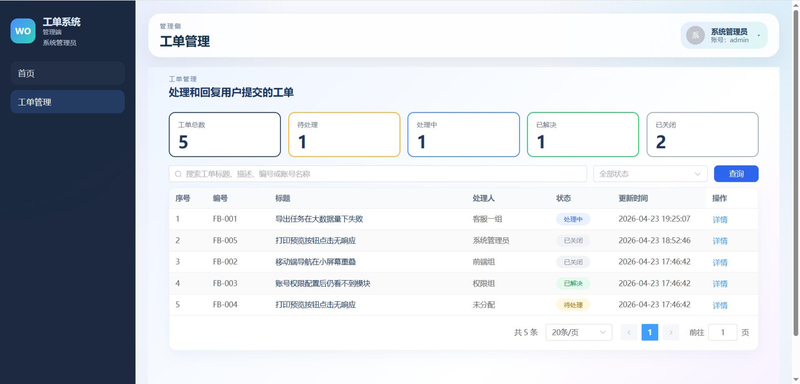Open the 20条/页 page size selector
Viewport: 800px width, 384px height.
click(x=579, y=332)
